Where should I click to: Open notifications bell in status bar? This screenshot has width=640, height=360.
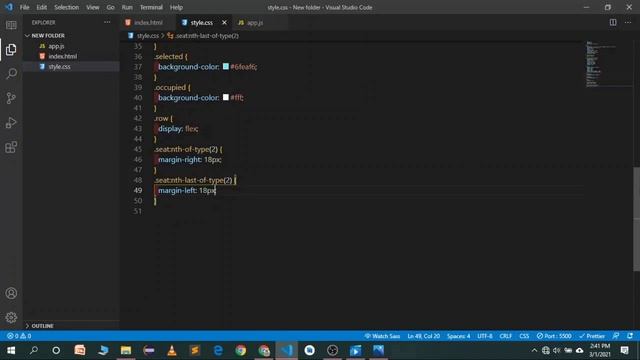point(630,336)
